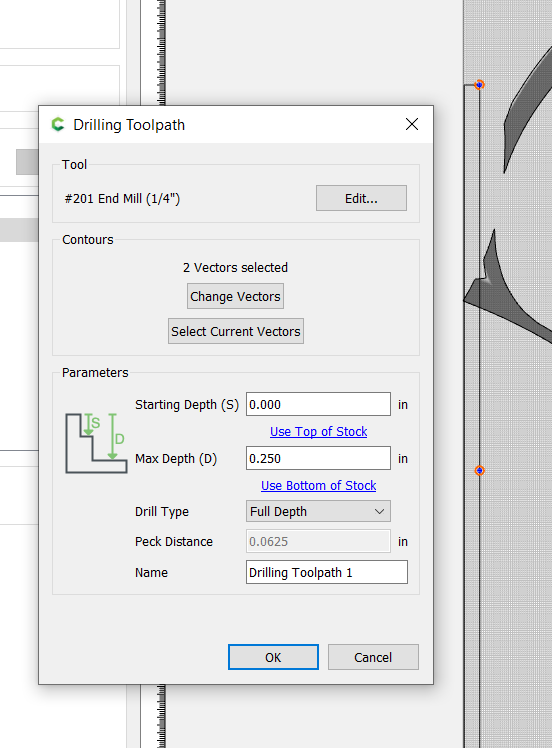Click the starting and max depth diagram
This screenshot has height=748, width=552.
(96, 443)
